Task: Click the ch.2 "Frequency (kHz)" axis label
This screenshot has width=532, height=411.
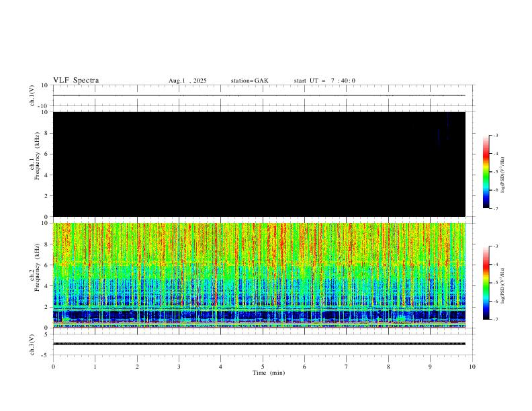Action: (x=38, y=267)
